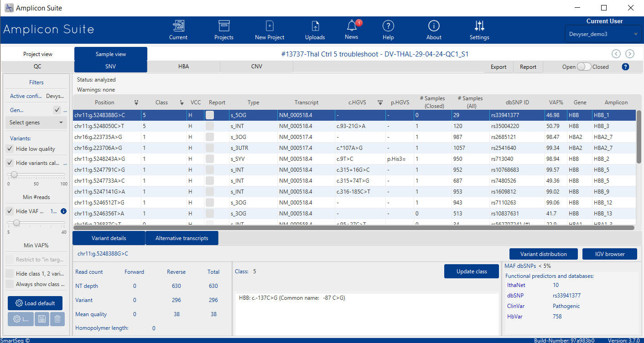
Task: Adjust the Min #reads slider handle
Action: tap(14, 174)
